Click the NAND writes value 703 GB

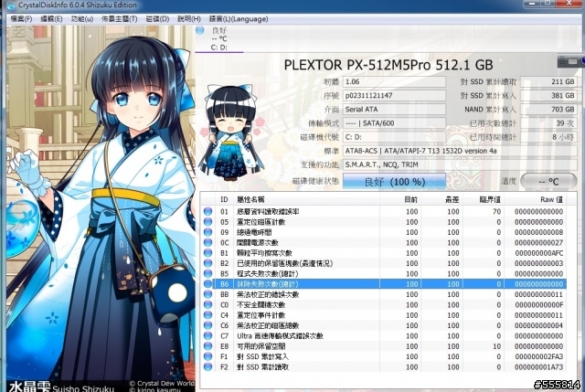[548, 110]
